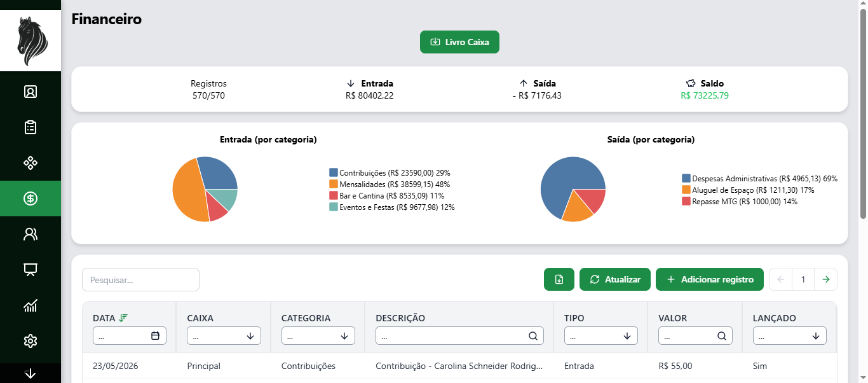Click the TIPO column header
Viewport: 868px width, 383px height.
pos(574,318)
